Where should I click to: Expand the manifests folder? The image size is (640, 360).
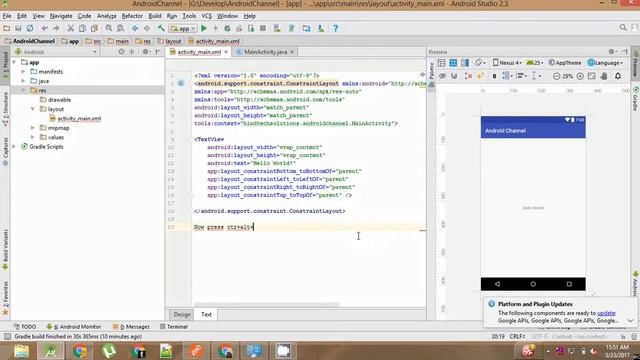coord(23,71)
